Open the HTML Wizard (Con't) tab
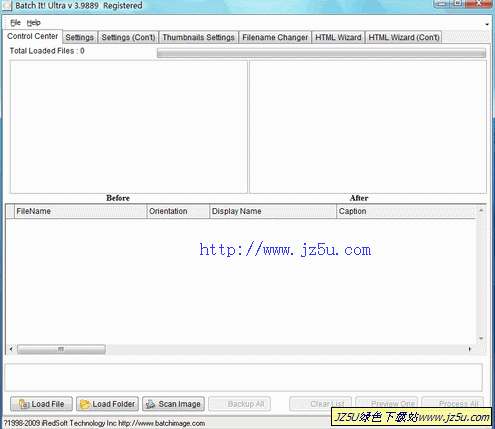495x429 pixels. [x=404, y=37]
